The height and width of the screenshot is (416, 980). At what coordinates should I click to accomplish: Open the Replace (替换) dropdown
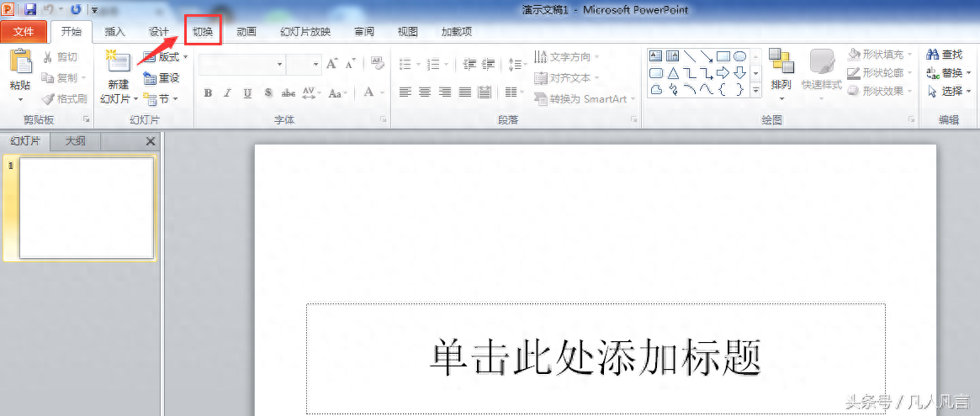[x=950, y=73]
